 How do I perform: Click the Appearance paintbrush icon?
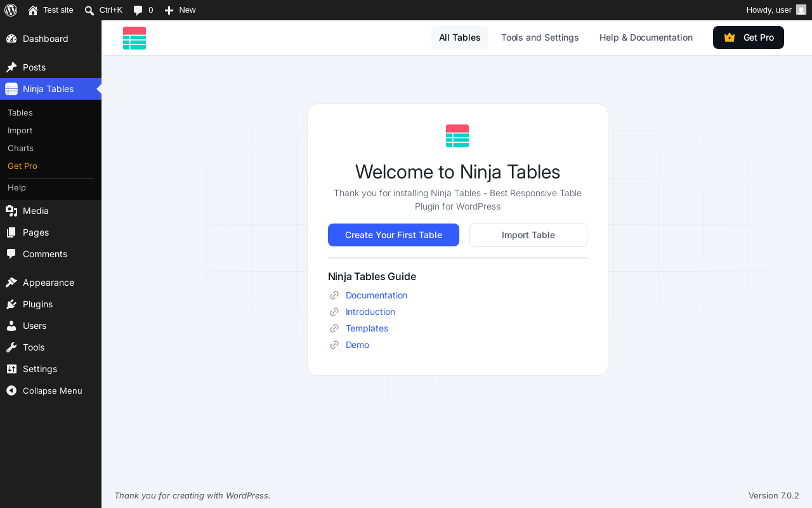[11, 283]
